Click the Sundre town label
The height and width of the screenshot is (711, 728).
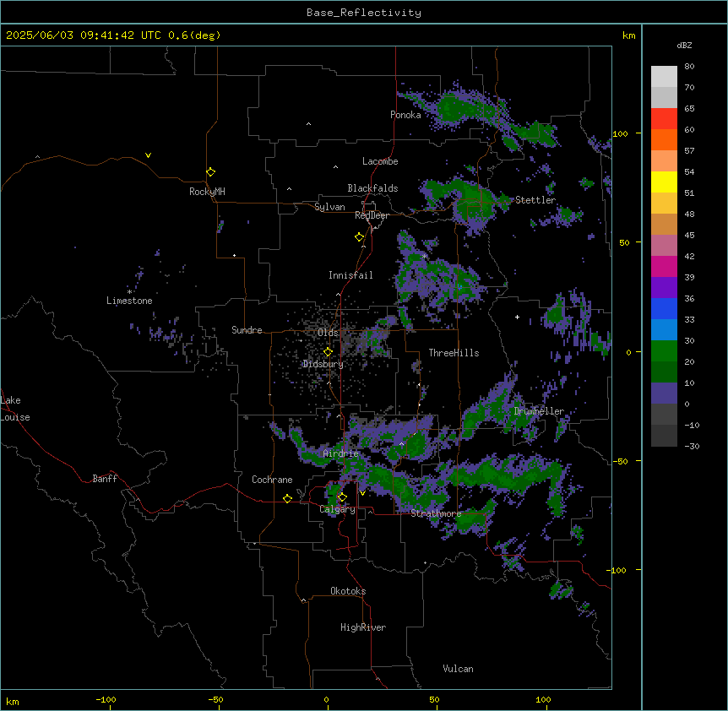247,330
